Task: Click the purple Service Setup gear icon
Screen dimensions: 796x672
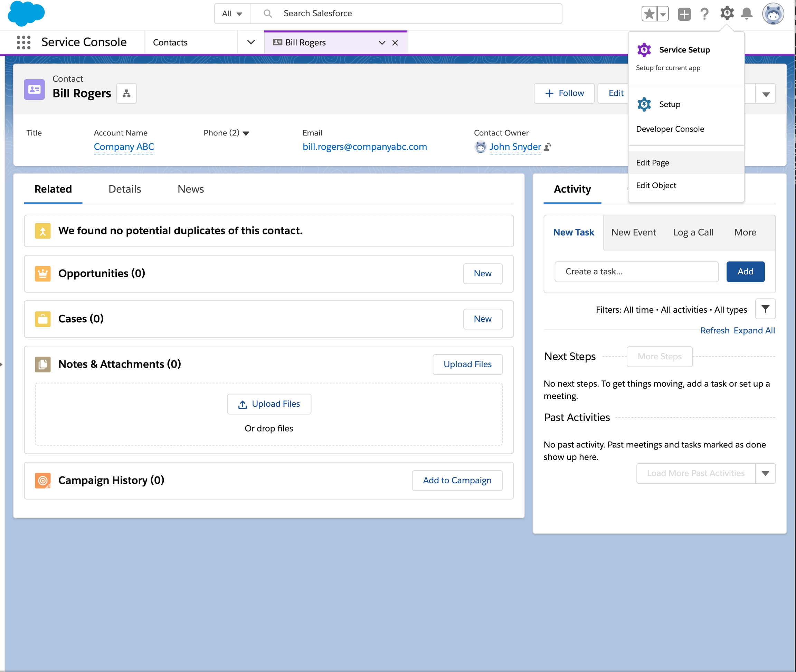Action: pyautogui.click(x=644, y=50)
